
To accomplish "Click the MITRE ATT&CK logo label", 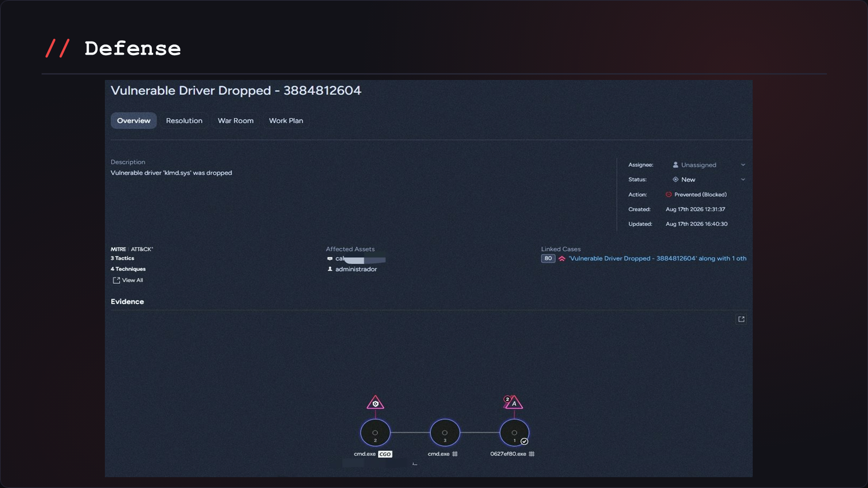I will [132, 249].
